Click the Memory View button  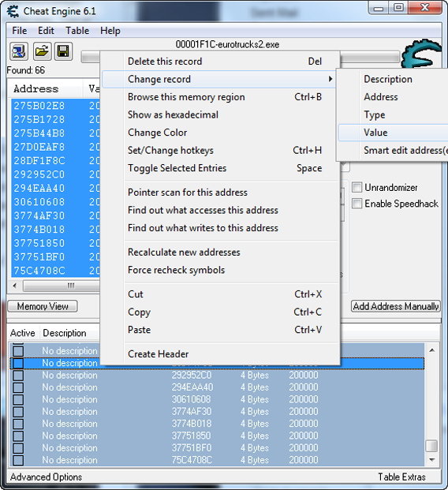click(x=43, y=306)
